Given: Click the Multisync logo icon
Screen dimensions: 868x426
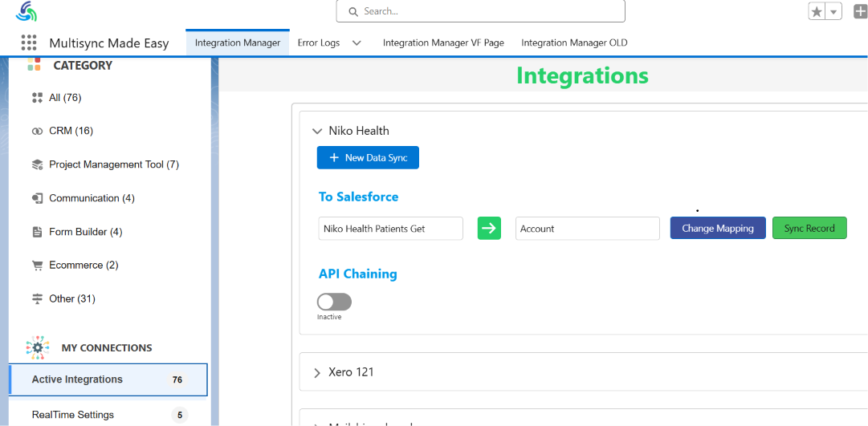Looking at the screenshot, I should click(26, 11).
